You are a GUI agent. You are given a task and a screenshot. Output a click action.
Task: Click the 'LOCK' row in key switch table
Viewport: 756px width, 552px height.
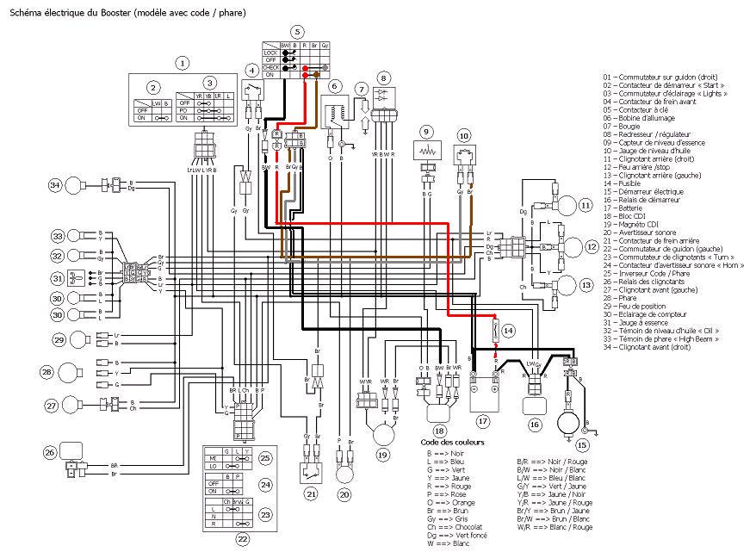click(296, 53)
